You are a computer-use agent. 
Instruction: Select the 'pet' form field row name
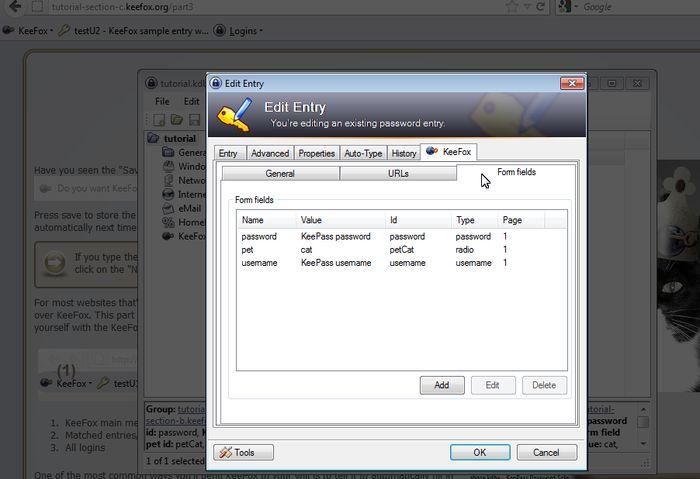point(247,250)
